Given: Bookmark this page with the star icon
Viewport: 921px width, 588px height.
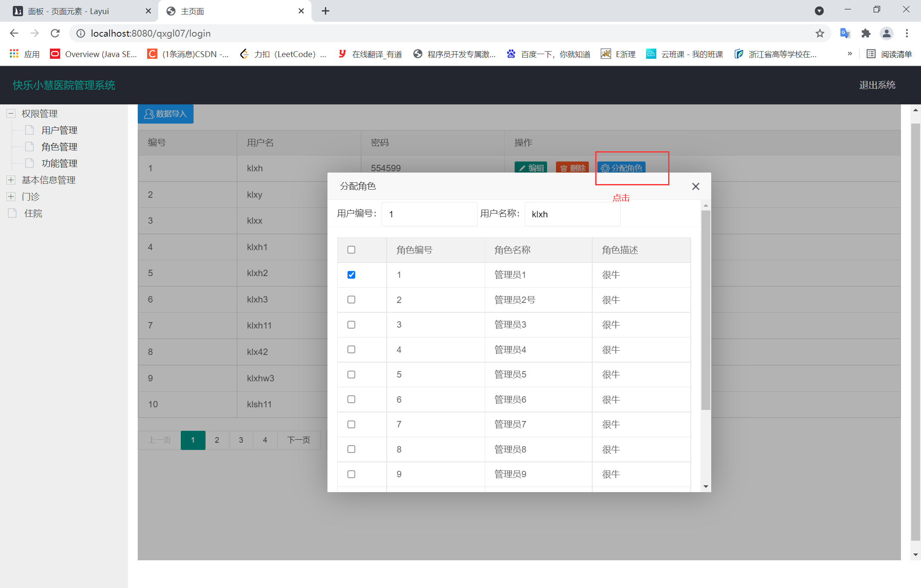Looking at the screenshot, I should tap(820, 33).
